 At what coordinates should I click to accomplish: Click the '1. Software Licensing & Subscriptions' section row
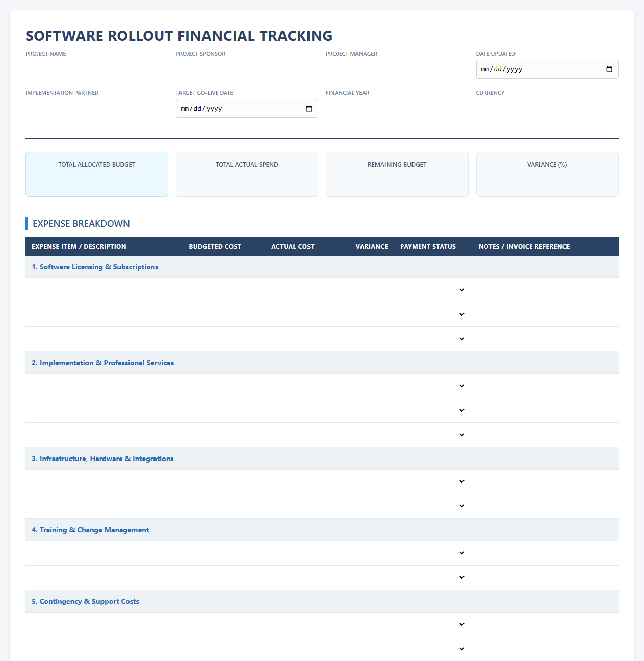pyautogui.click(x=322, y=267)
